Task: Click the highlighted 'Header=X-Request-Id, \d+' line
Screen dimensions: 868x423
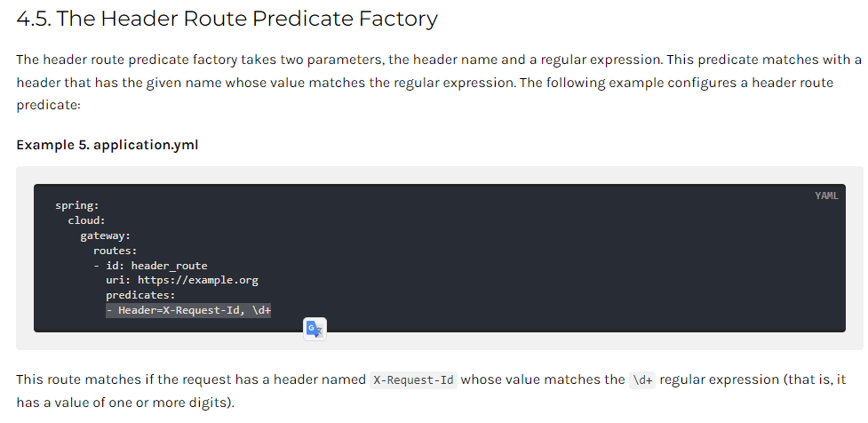Action: (x=188, y=310)
